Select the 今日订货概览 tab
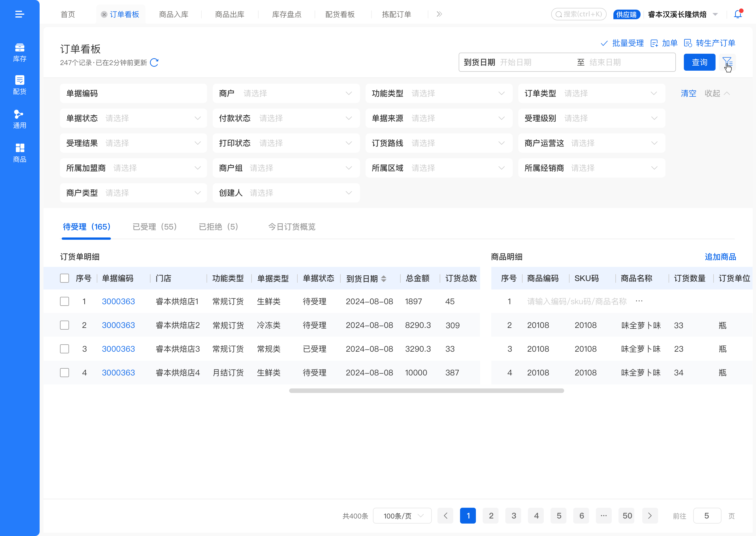This screenshot has width=756, height=536. tap(292, 227)
